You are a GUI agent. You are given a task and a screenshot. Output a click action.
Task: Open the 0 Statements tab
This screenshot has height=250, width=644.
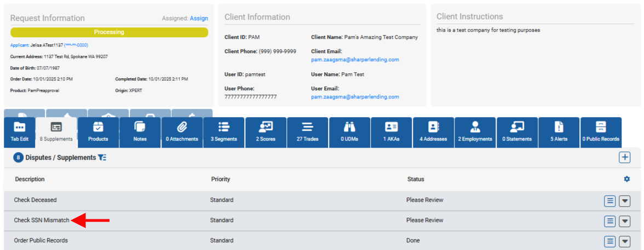[517, 132]
